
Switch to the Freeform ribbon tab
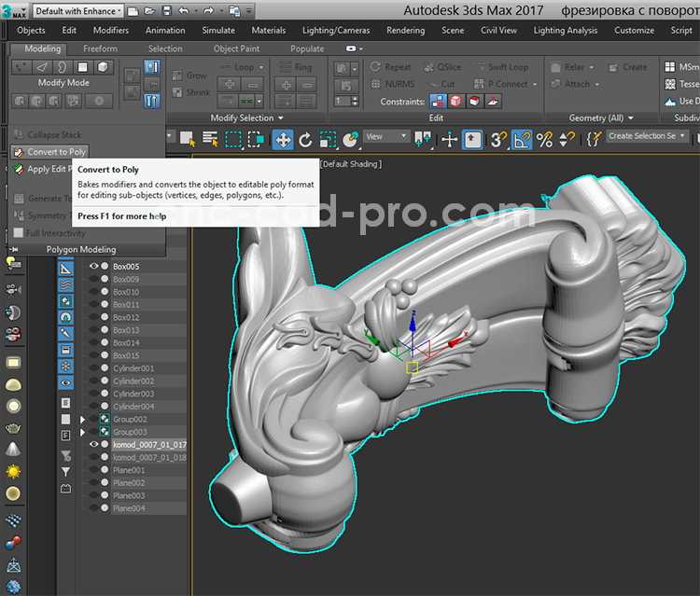pos(101,49)
